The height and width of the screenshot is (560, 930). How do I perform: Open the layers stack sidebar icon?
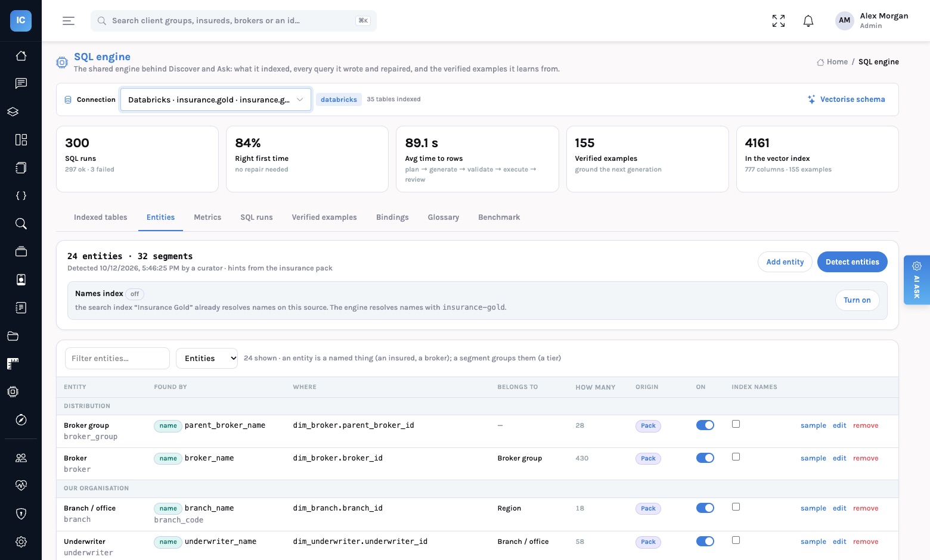click(13, 111)
